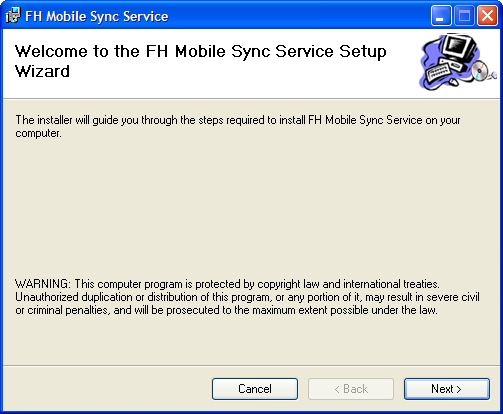Click the computer monitor in banner graphic
503x414 pixels.
[x=458, y=48]
